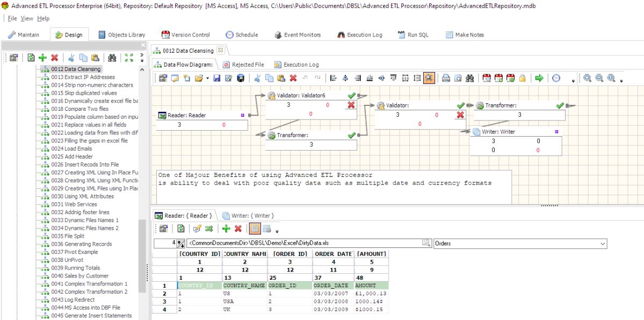The width and height of the screenshot is (644, 320).
Task: Click the padlock icon in diagram toolbar
Action: pos(523,78)
